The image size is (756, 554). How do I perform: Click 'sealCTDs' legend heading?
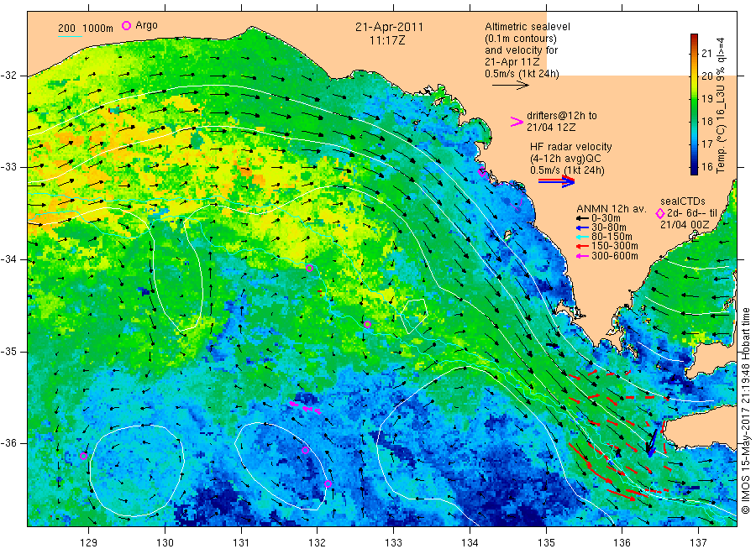click(x=683, y=201)
